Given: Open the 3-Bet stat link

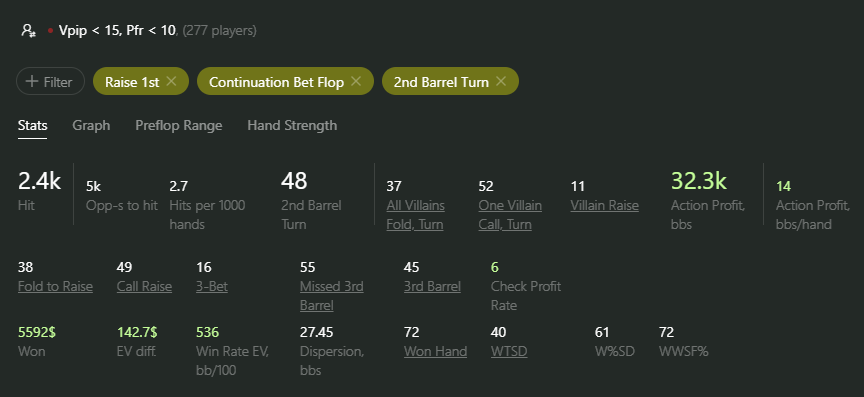Looking at the screenshot, I should tap(212, 287).
